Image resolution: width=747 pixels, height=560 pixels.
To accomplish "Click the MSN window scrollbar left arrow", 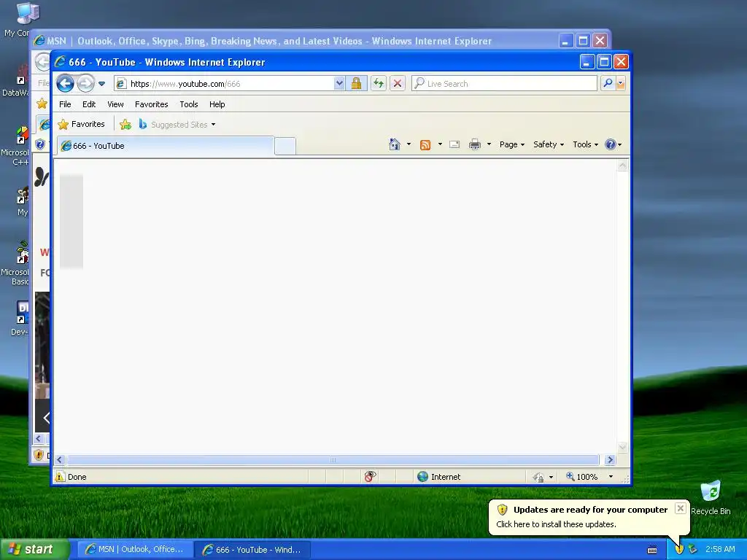I will [x=39, y=438].
